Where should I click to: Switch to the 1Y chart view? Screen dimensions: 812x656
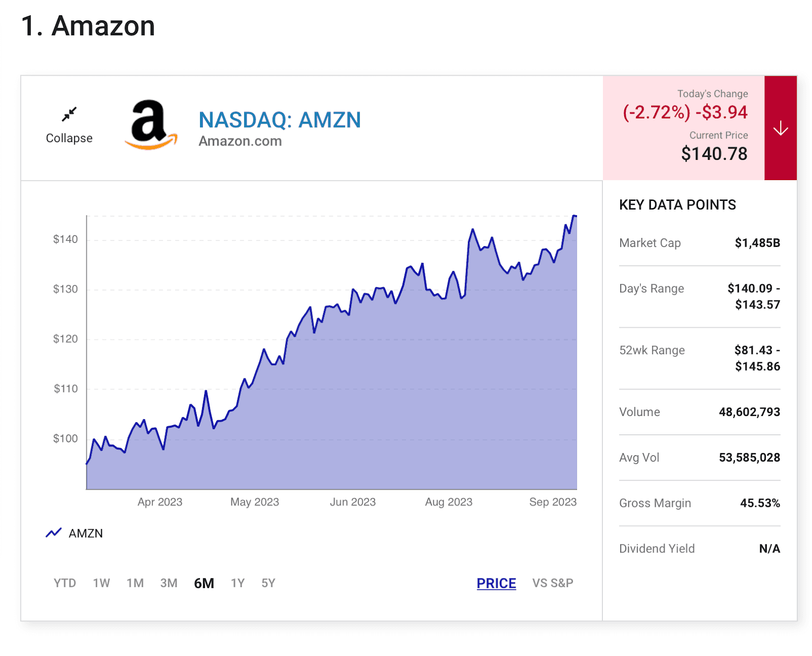[x=237, y=583]
